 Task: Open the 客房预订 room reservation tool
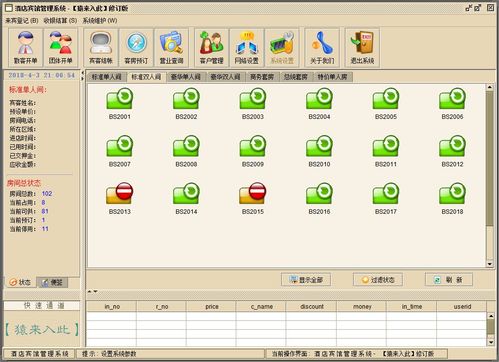coord(136,48)
